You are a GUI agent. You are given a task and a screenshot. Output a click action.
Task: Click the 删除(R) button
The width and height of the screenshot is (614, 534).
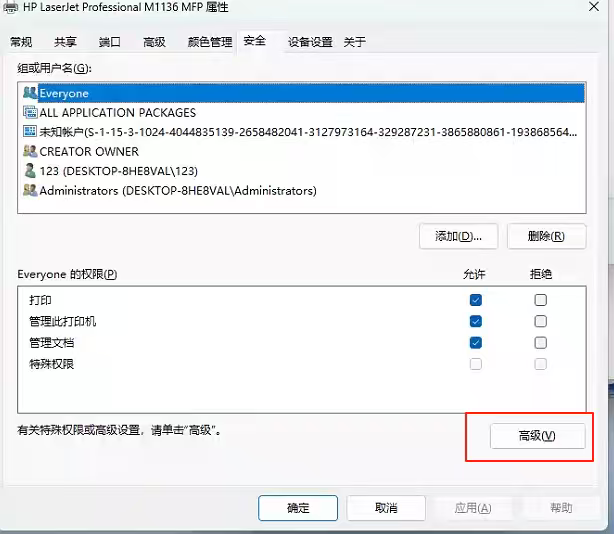(x=547, y=236)
